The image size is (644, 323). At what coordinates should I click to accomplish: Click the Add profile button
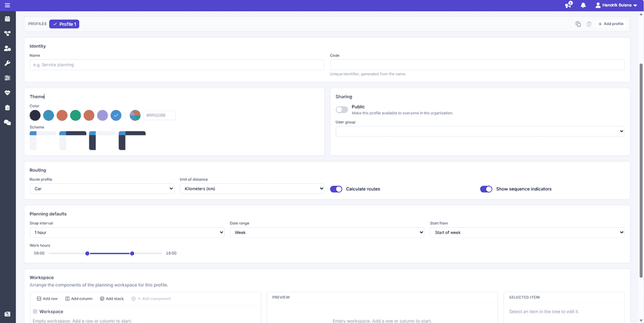[x=611, y=24]
